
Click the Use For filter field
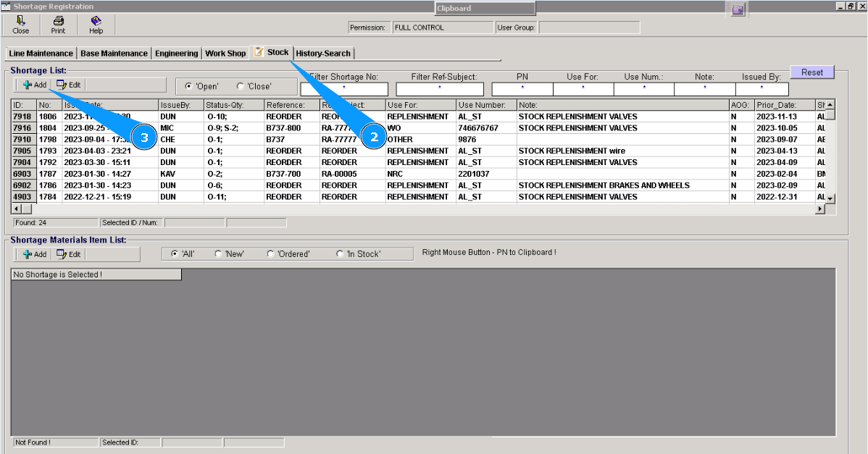coord(583,89)
